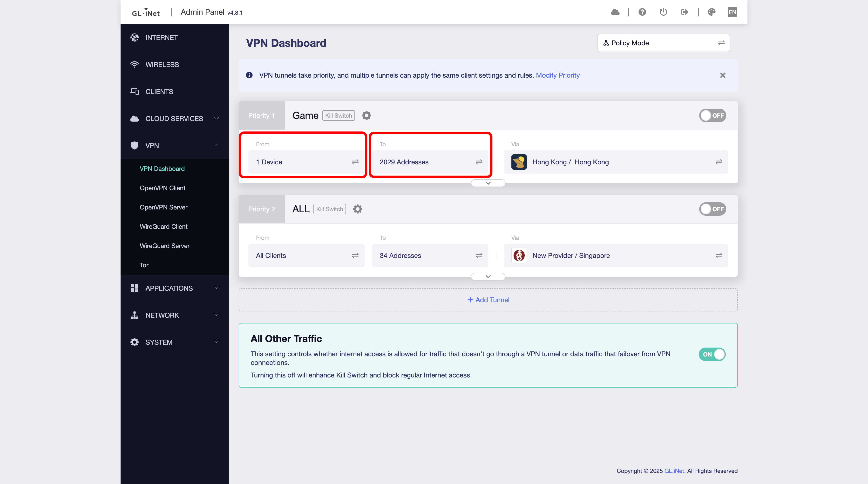The height and width of the screenshot is (484, 868).
Task: Dismiss the VPN tunnels info banner
Action: pos(722,75)
